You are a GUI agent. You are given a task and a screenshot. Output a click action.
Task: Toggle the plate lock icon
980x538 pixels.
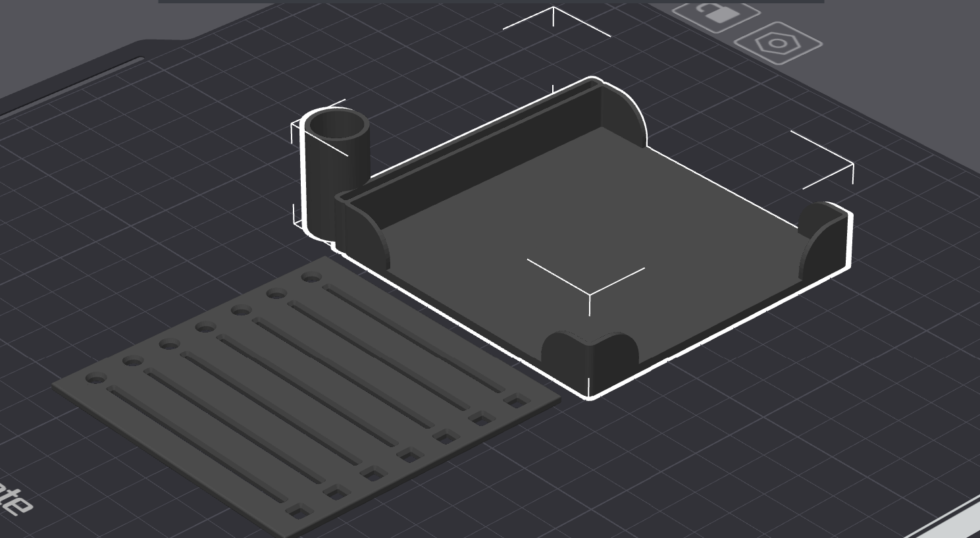(715, 13)
